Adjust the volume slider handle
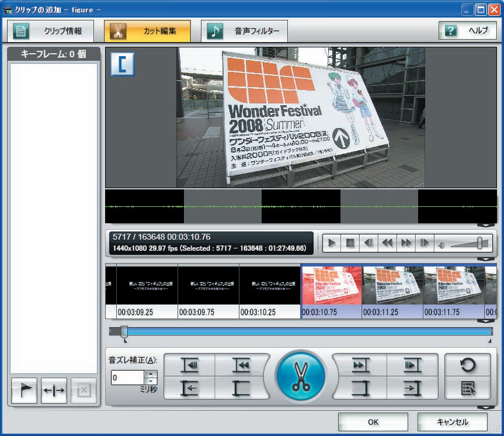Viewport: 504px width, 436px height. 479,243
